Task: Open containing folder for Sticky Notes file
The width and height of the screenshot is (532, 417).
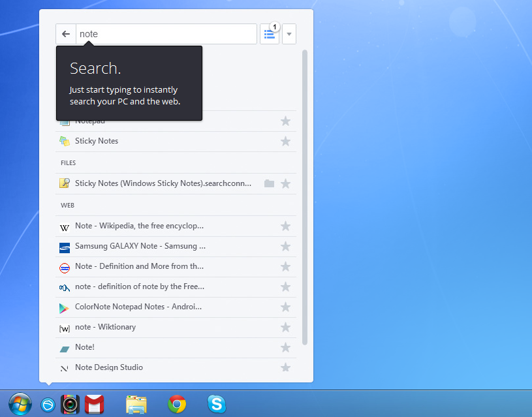Action: click(x=269, y=183)
